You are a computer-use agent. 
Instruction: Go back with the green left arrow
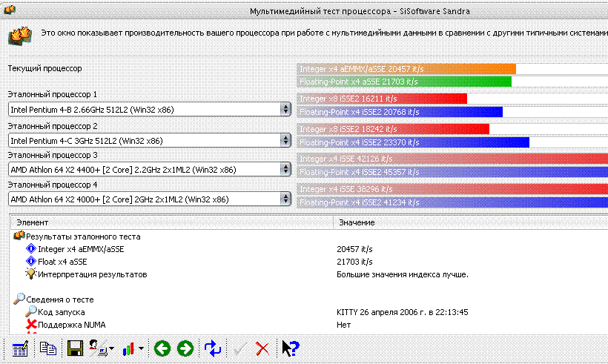click(x=162, y=348)
